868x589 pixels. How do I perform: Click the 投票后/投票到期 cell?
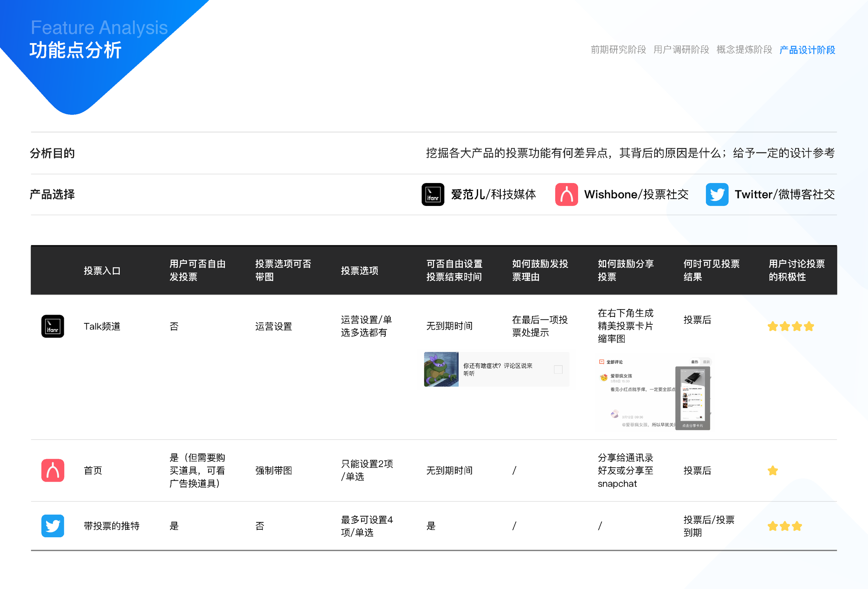click(x=709, y=526)
